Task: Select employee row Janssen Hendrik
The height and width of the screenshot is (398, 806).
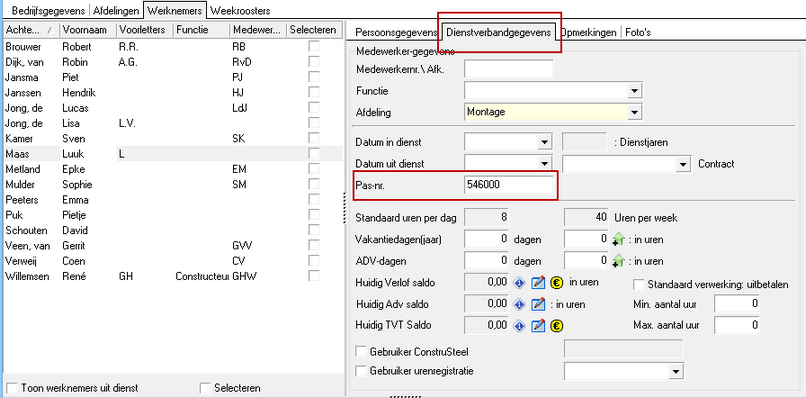Action: click(x=172, y=93)
